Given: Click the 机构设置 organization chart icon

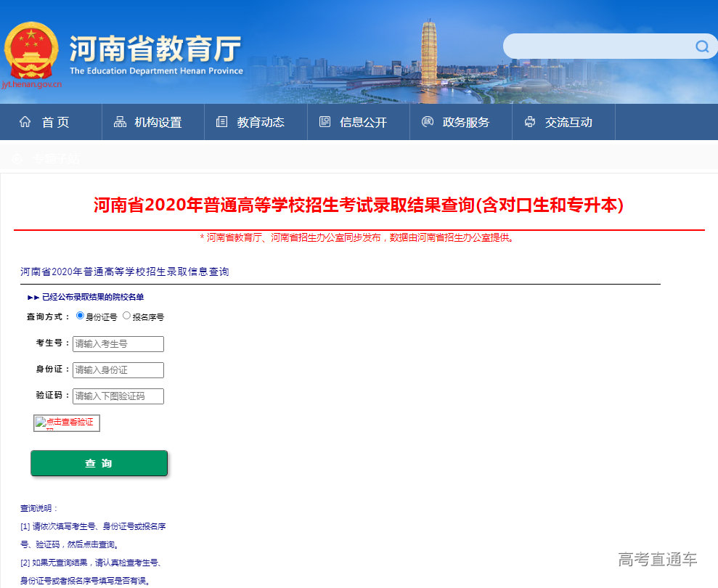Looking at the screenshot, I should coord(119,122).
